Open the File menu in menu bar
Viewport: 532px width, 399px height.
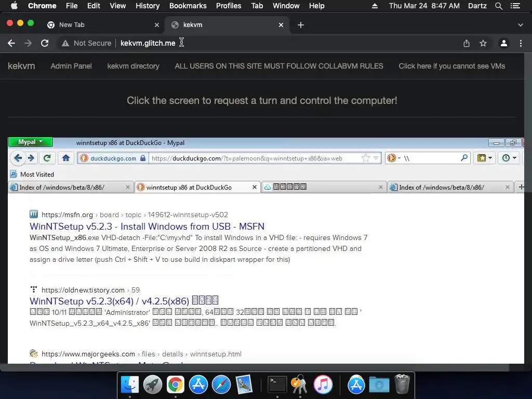72,6
